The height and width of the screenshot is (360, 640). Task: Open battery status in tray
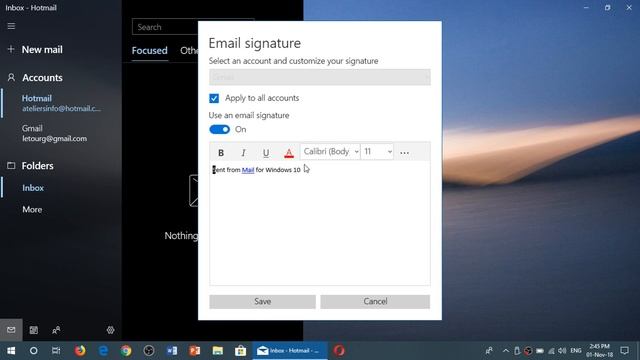tap(540, 351)
